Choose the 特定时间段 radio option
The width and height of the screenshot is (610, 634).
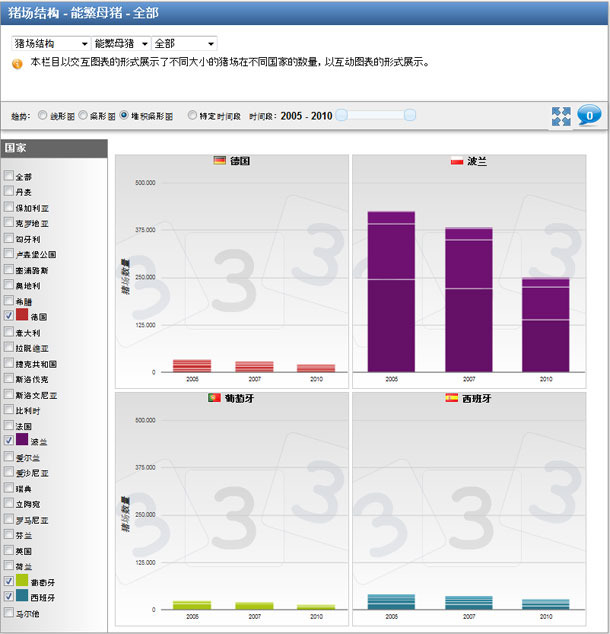[x=192, y=115]
